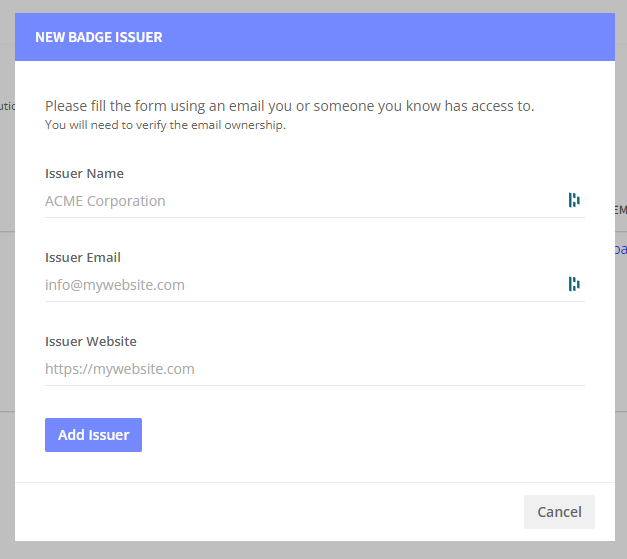This screenshot has width=627, height=559.
Task: Click the Issuer Email input field
Action: click(300, 285)
